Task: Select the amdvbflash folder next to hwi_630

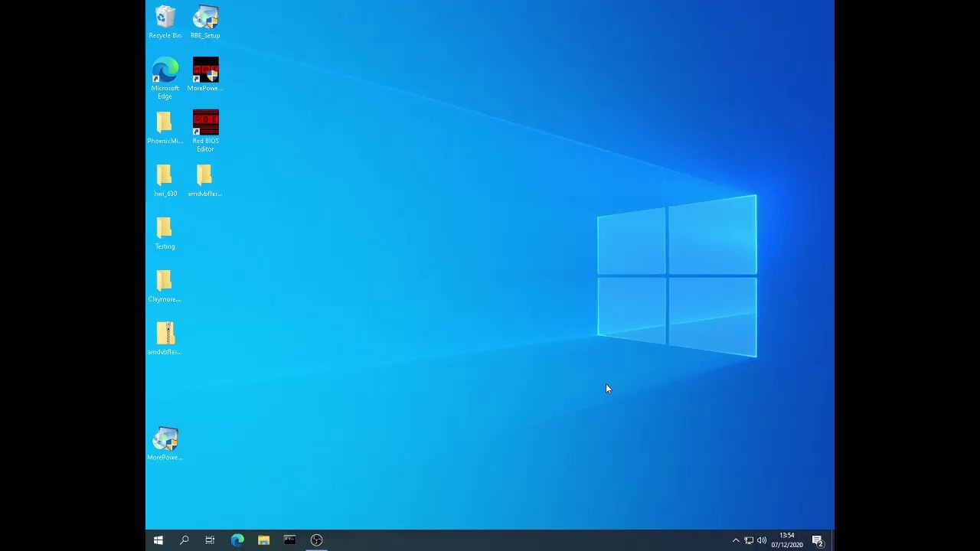Action: point(205,180)
